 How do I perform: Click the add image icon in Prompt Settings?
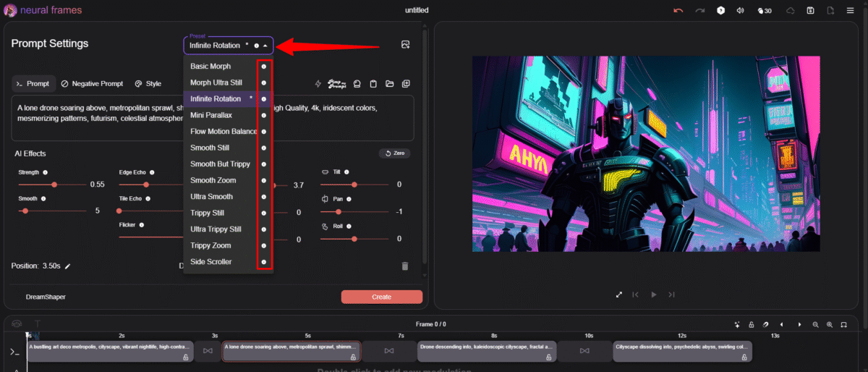coord(405,45)
